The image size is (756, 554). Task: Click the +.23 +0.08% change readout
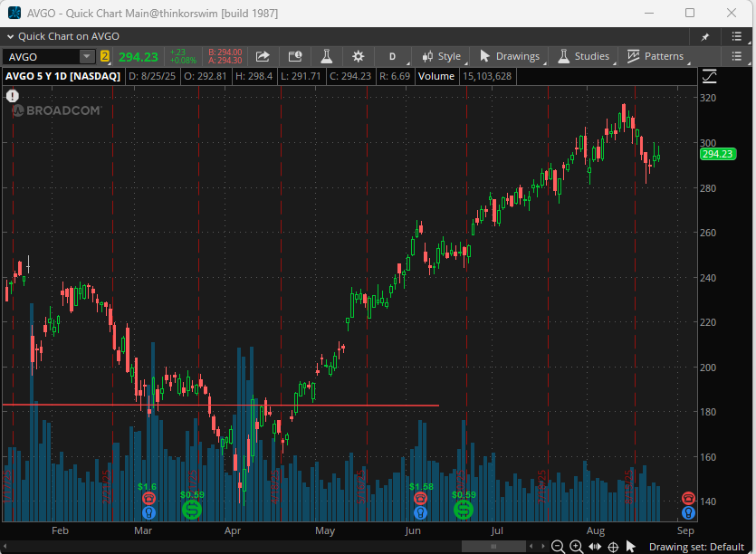point(183,56)
